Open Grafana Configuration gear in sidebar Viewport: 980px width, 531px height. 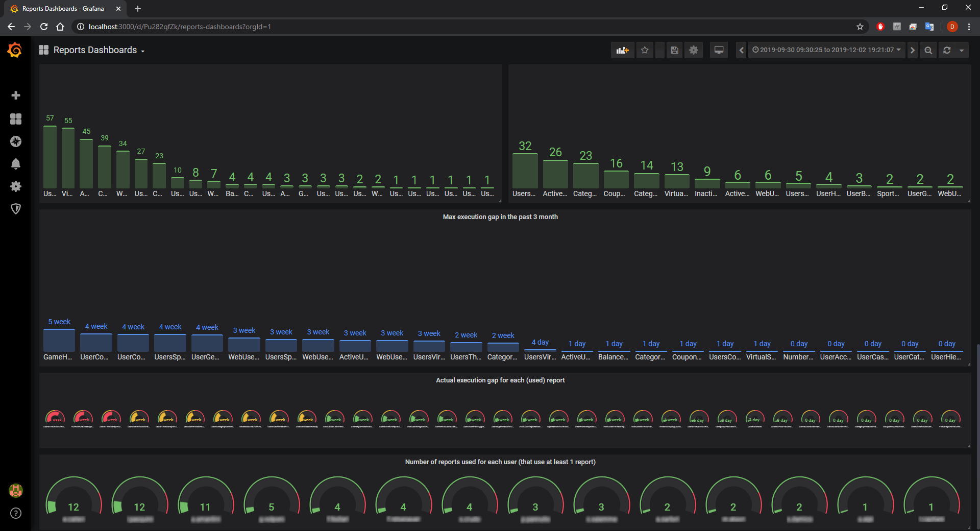tap(16, 186)
